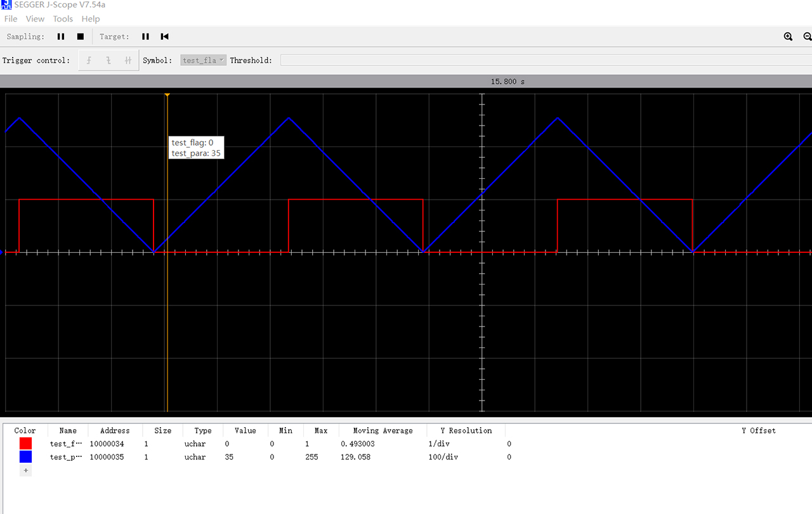
Task: Halt the target using Target pause icon
Action: pos(145,37)
